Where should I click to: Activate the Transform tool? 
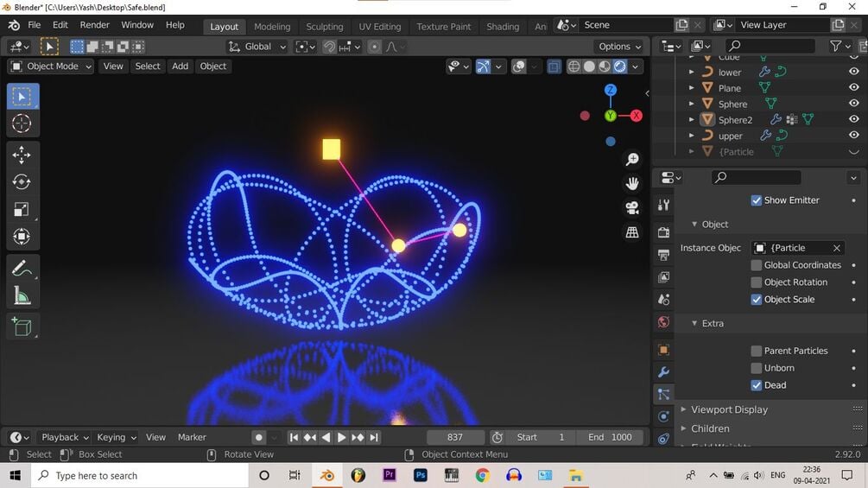pyautogui.click(x=22, y=237)
